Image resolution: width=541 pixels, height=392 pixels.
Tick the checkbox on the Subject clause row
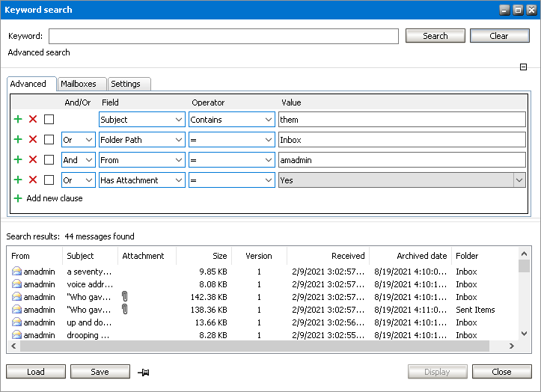click(49, 119)
